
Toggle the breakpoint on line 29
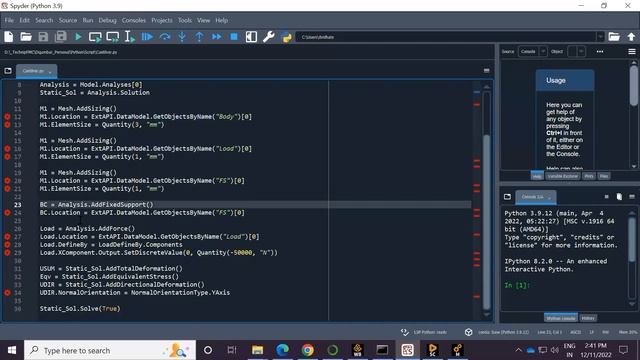coord(7,253)
